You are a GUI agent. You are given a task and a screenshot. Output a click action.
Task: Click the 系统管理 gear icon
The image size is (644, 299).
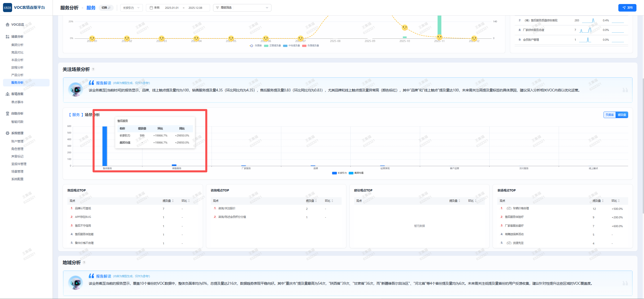(x=8, y=133)
